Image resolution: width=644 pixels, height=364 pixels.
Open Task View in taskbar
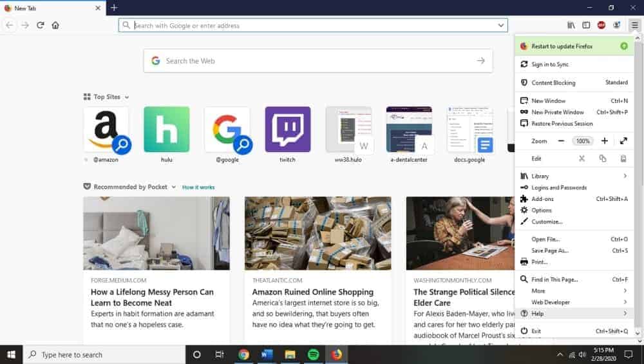tap(220, 354)
